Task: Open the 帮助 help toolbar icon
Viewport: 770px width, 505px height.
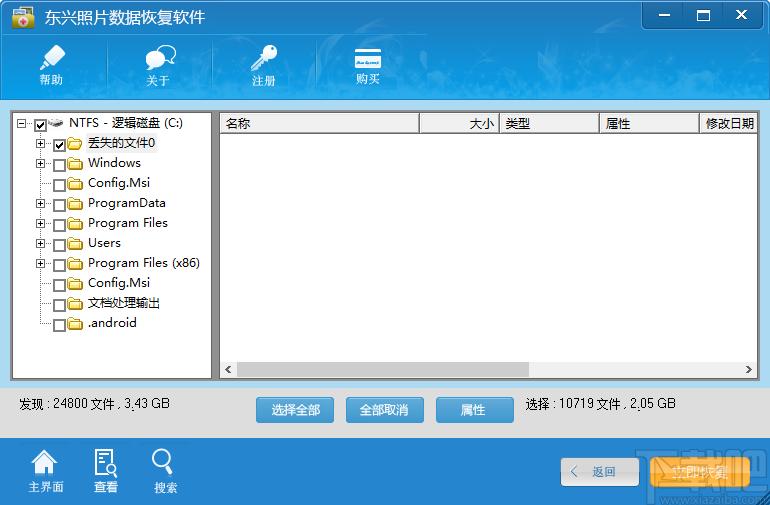Action: point(52,65)
